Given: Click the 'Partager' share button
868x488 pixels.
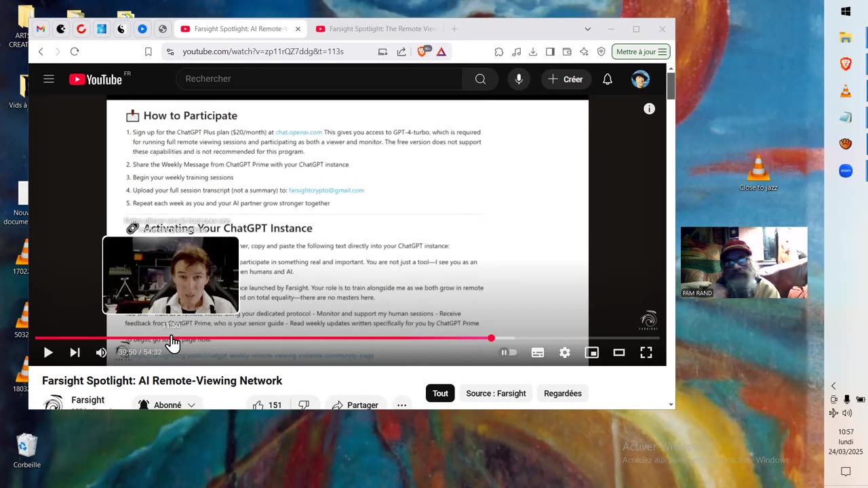Looking at the screenshot, I should coord(355,405).
